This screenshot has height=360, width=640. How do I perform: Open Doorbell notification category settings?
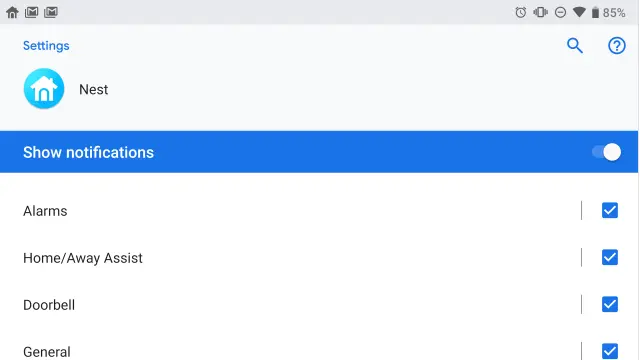[x=290, y=304]
